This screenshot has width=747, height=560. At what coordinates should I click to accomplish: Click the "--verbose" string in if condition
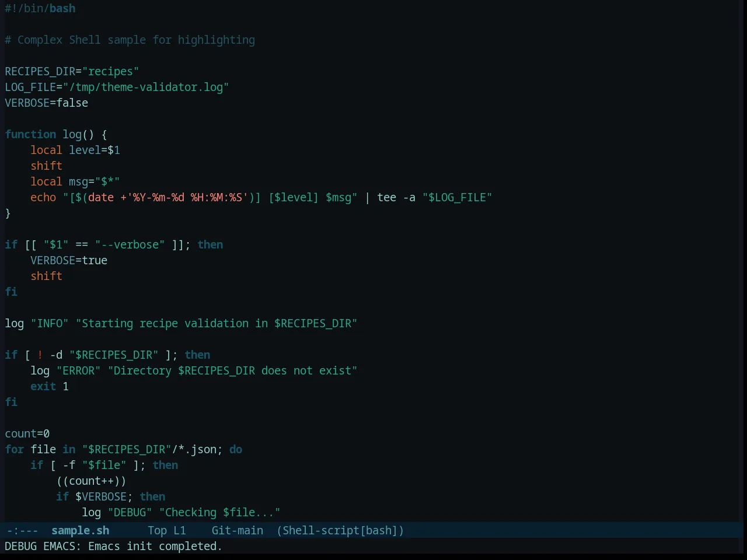point(130,244)
